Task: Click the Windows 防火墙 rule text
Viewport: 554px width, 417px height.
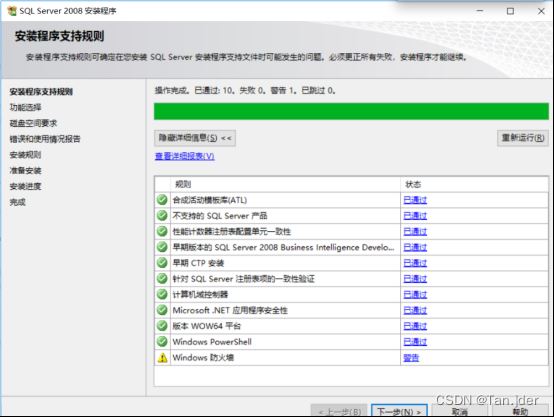Action: click(203, 358)
